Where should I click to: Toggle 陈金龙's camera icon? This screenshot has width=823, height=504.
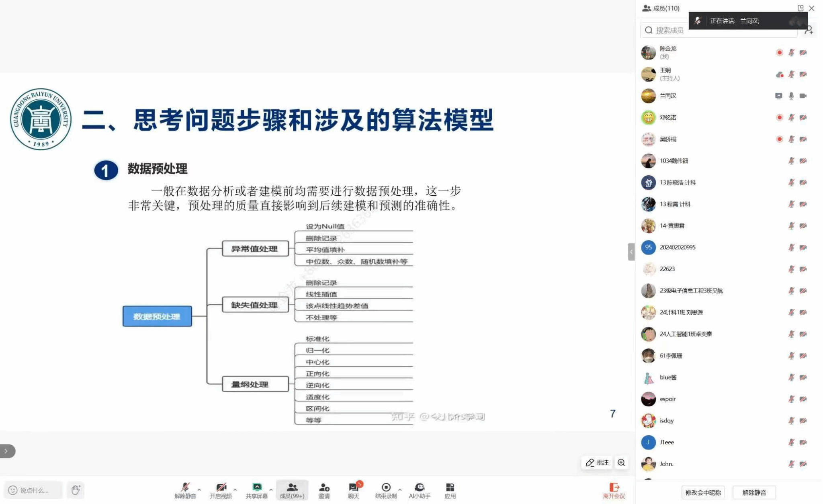coord(802,52)
